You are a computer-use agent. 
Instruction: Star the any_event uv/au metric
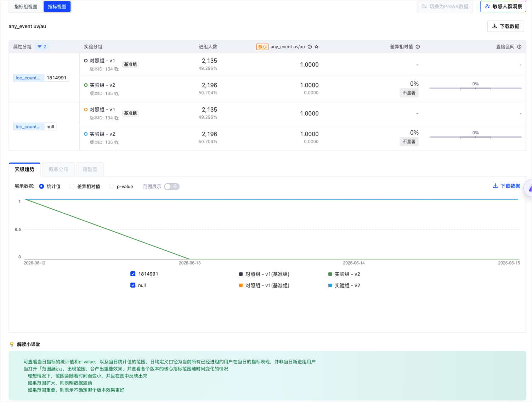tap(317, 47)
